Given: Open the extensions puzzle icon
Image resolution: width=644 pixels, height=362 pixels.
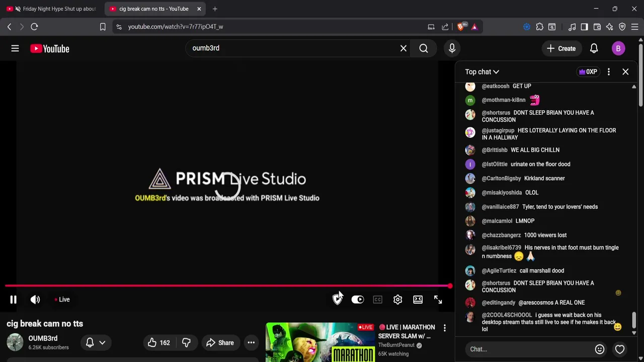Looking at the screenshot, I should [x=540, y=27].
